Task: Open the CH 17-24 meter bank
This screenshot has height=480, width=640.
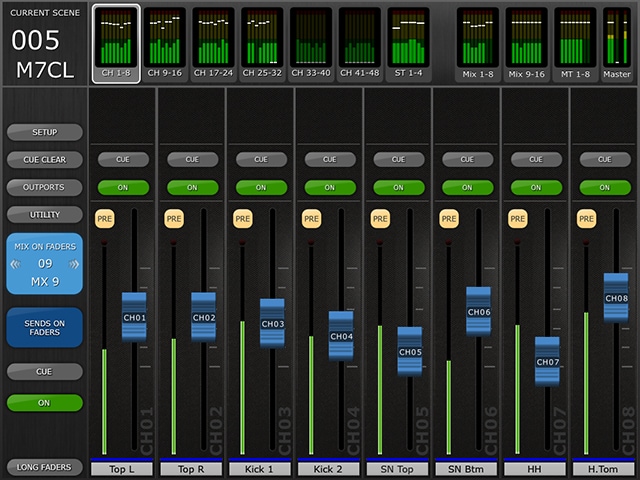Action: coord(213,43)
